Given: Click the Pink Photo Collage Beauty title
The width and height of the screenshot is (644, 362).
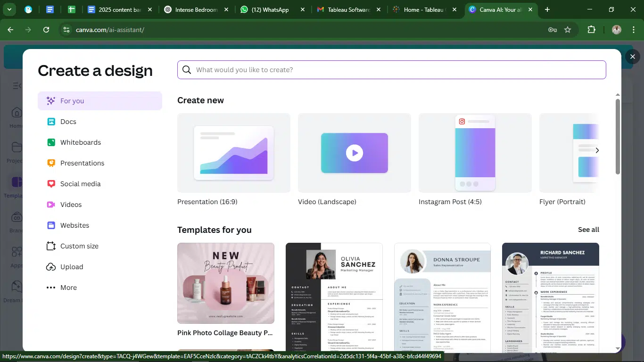Looking at the screenshot, I should [225, 333].
